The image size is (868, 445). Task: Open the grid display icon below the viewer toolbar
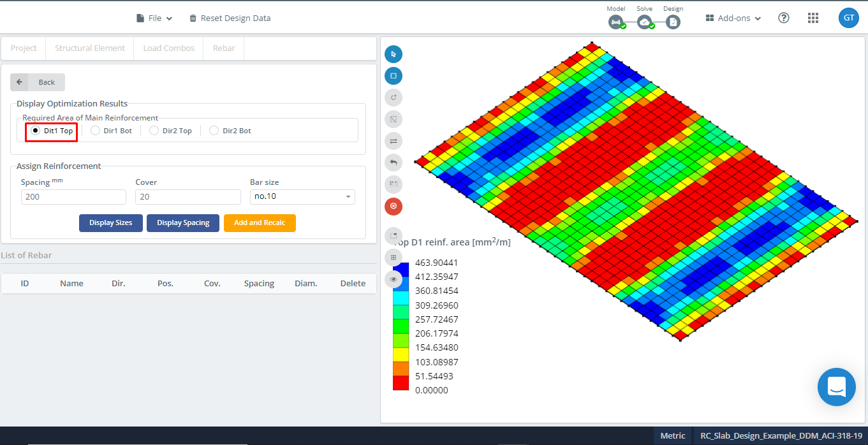coord(394,258)
